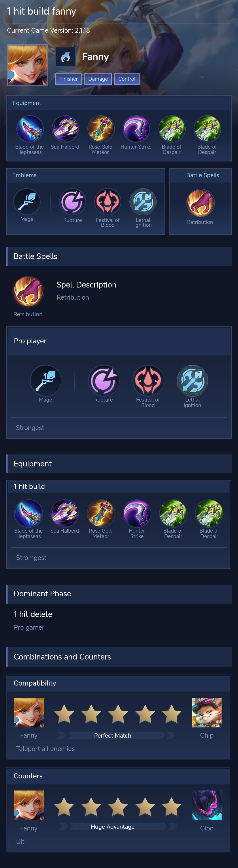The width and height of the screenshot is (238, 868).
Task: Click Festival of Blood in Pro player section
Action: tap(148, 380)
